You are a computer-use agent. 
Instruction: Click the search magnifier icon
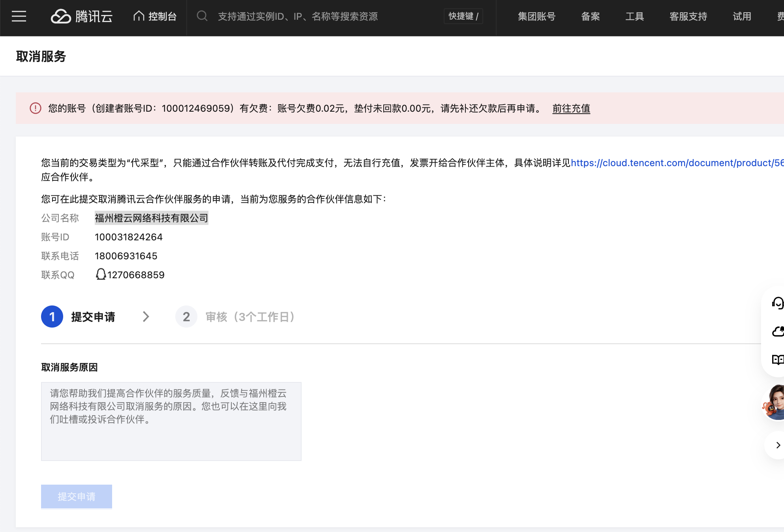point(202,16)
